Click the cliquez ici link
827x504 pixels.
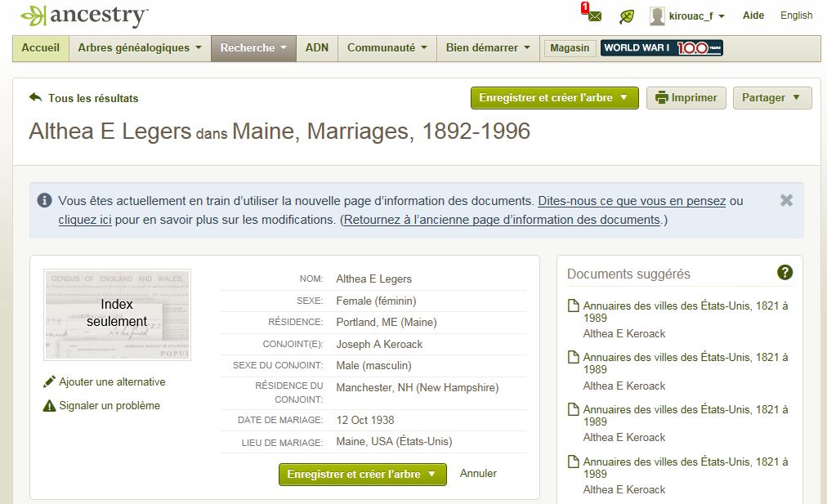(85, 220)
